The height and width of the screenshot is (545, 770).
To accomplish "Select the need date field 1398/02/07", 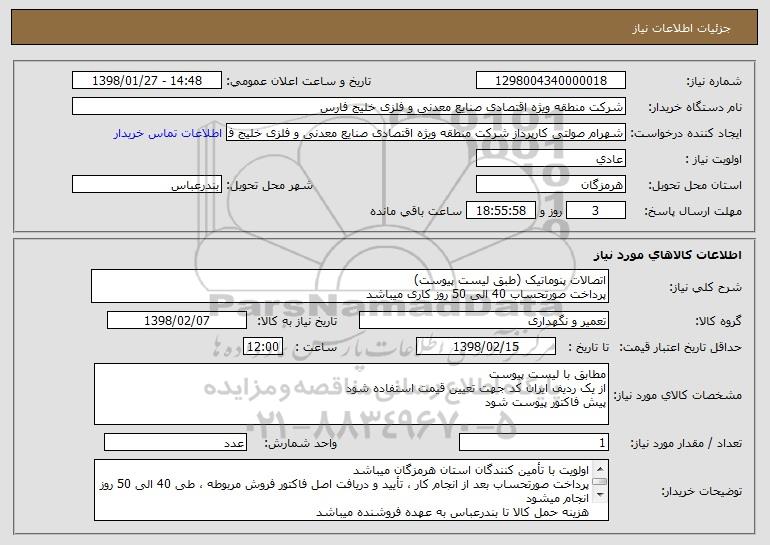I will (x=177, y=321).
